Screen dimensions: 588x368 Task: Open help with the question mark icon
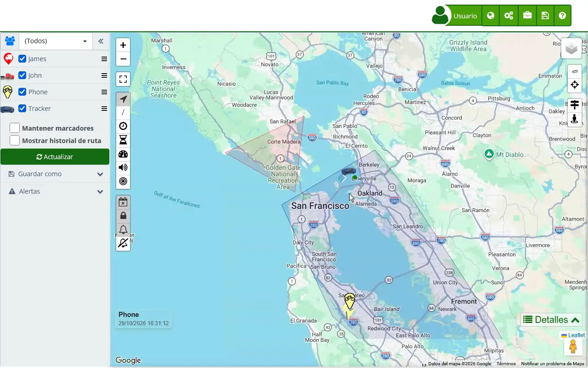point(562,16)
